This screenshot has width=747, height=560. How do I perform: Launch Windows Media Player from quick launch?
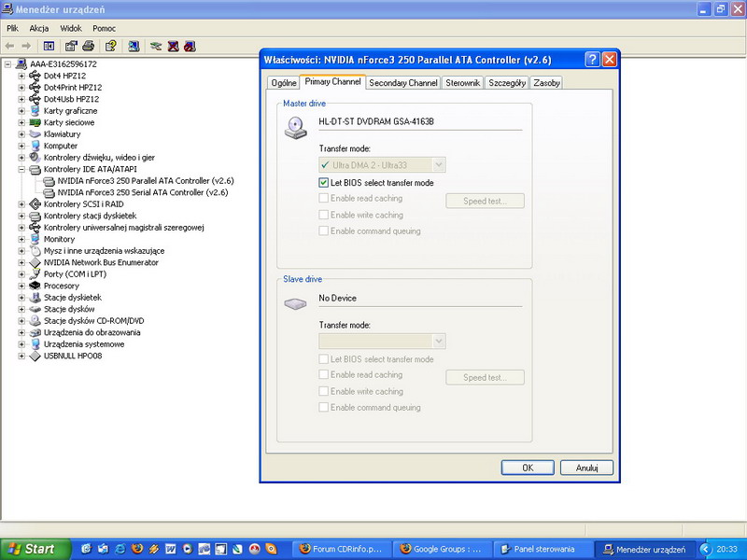tap(188, 549)
